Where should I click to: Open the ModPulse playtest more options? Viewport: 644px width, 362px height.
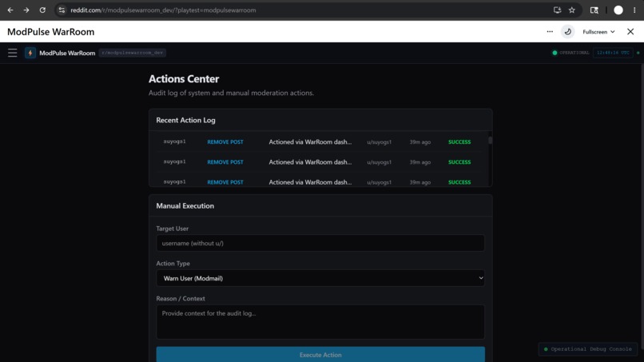(x=550, y=32)
